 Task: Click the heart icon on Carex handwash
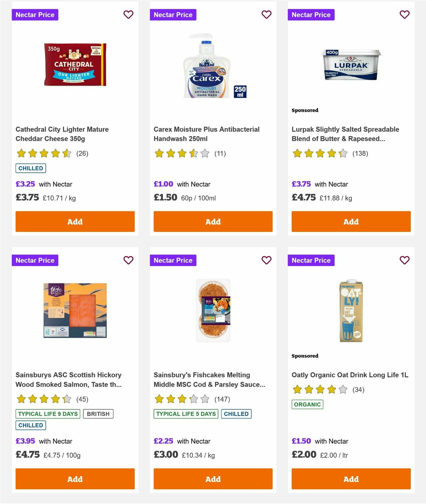pos(266,15)
